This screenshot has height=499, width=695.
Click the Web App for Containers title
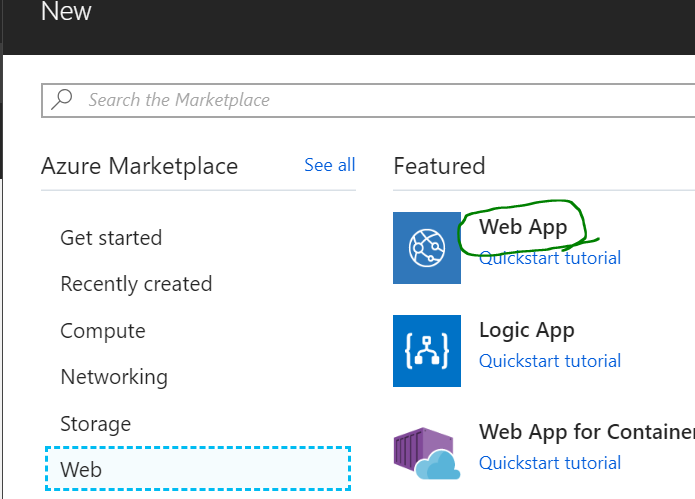pyautogui.click(x=586, y=432)
